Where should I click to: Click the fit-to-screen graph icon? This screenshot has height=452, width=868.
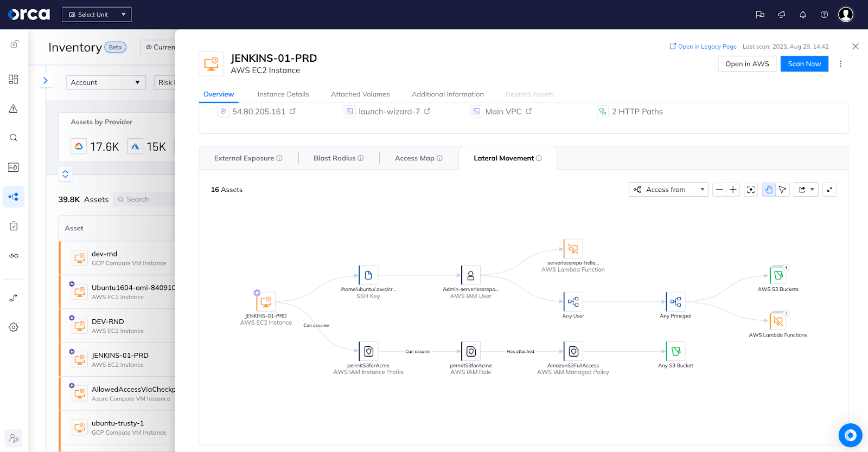[x=751, y=190]
